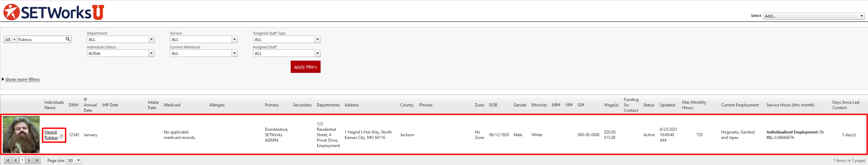The image size is (868, 165).
Task: Select the DOB value 06/12/1928
Action: click(x=499, y=135)
